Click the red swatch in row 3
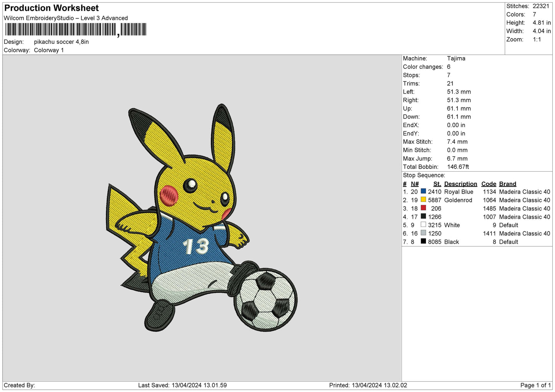This screenshot has width=555, height=392. coord(423,208)
